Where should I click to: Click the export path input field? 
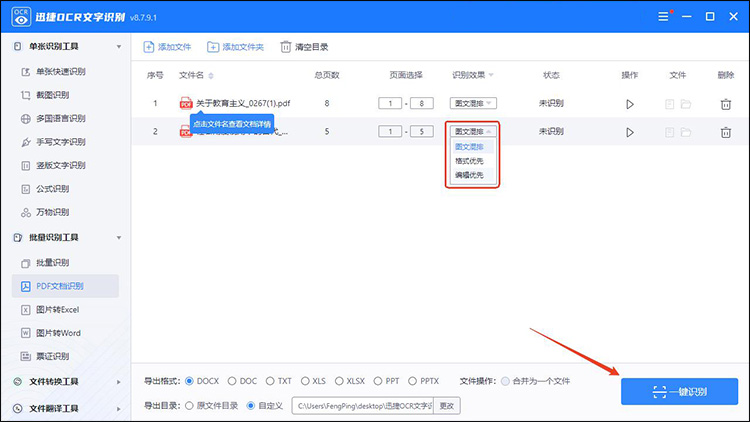coord(363,406)
